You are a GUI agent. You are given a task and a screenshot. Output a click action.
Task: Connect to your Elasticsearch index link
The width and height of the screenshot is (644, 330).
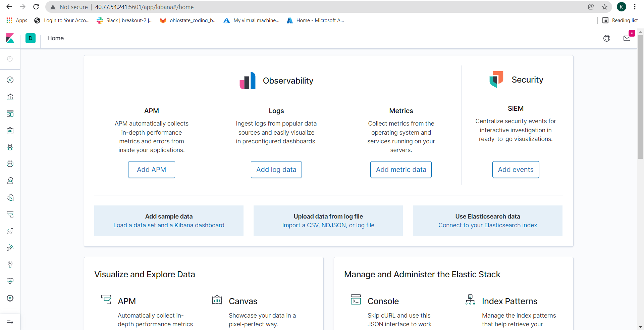488,225
